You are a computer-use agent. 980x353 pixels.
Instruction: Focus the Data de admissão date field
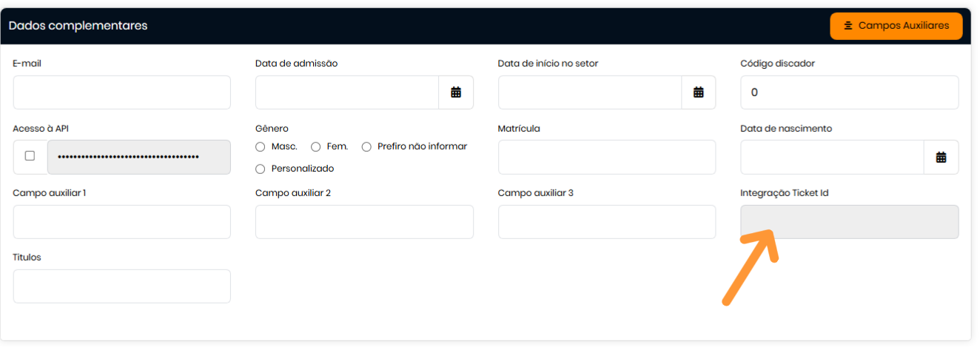346,93
